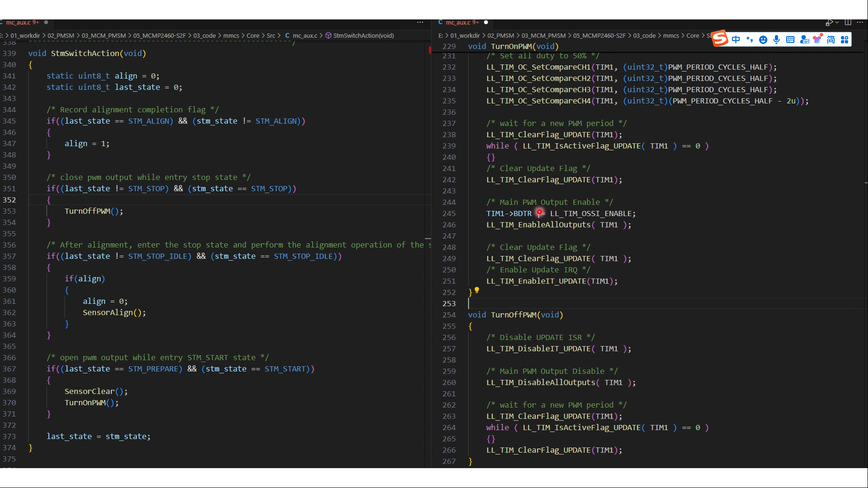Click mmcs breadcrumb in left editor
This screenshot has width=868, height=488.
[x=231, y=36]
